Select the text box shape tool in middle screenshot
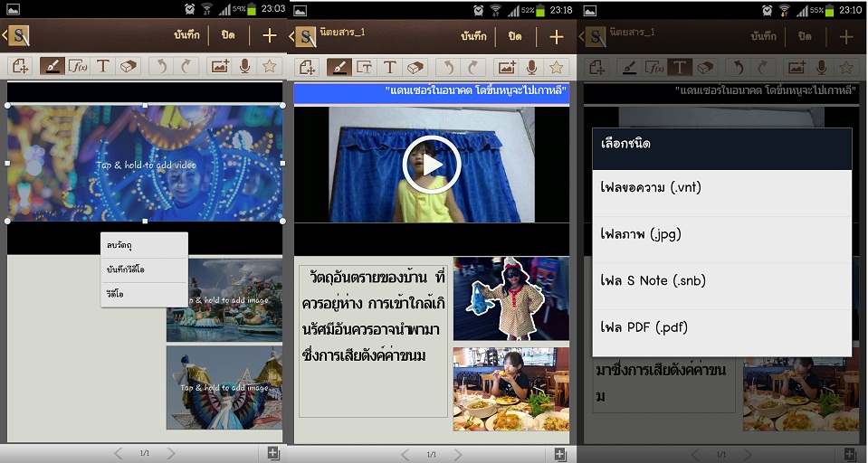 (364, 68)
